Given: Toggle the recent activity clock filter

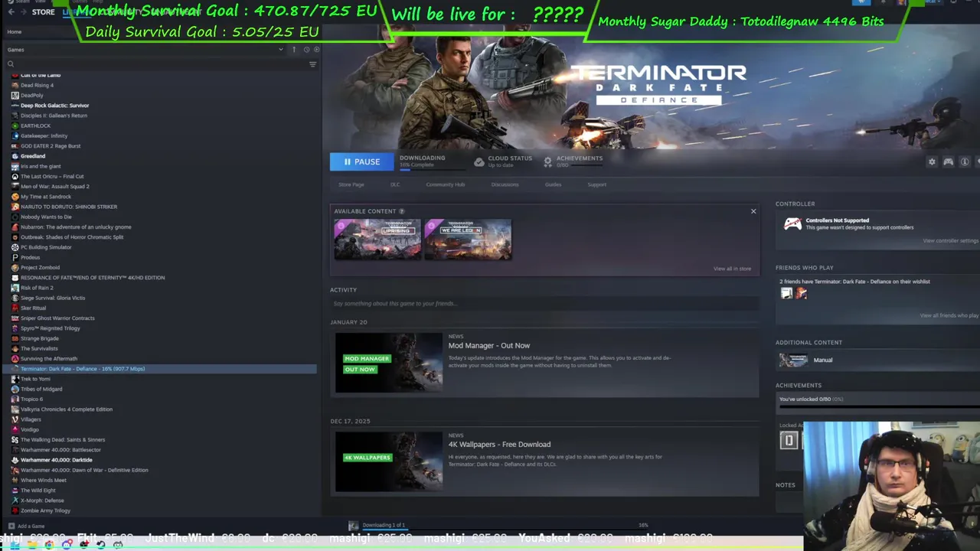Looking at the screenshot, I should [x=306, y=50].
